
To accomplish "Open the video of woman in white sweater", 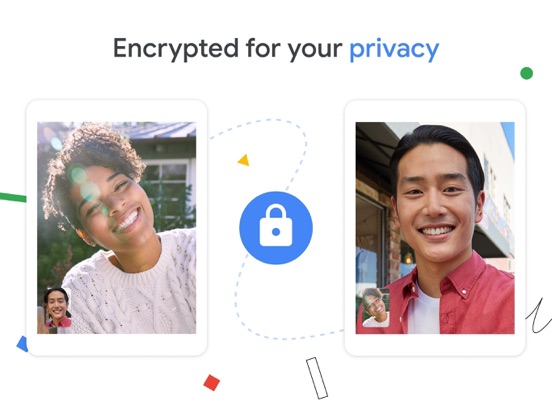I will pos(117,228).
